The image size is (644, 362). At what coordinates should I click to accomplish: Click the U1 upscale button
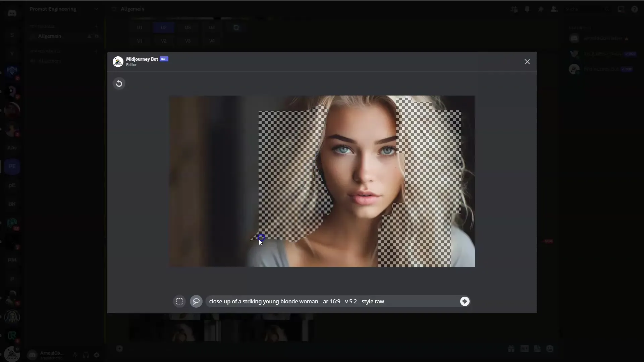click(140, 27)
